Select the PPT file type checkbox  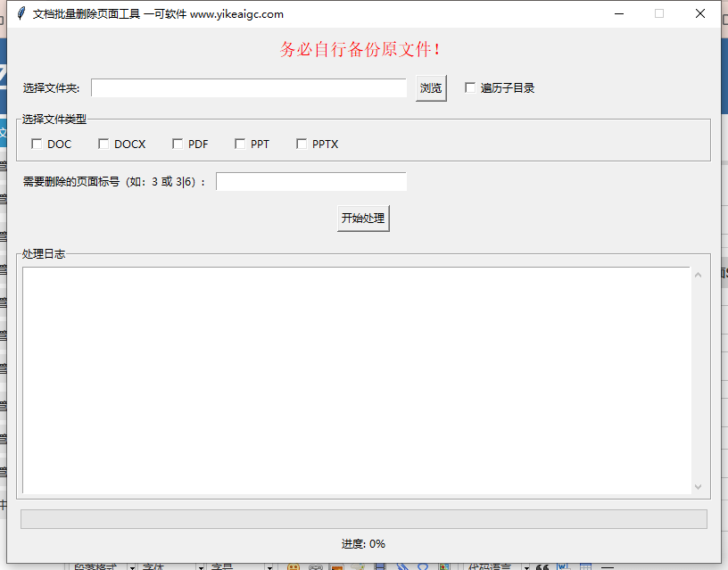click(240, 144)
